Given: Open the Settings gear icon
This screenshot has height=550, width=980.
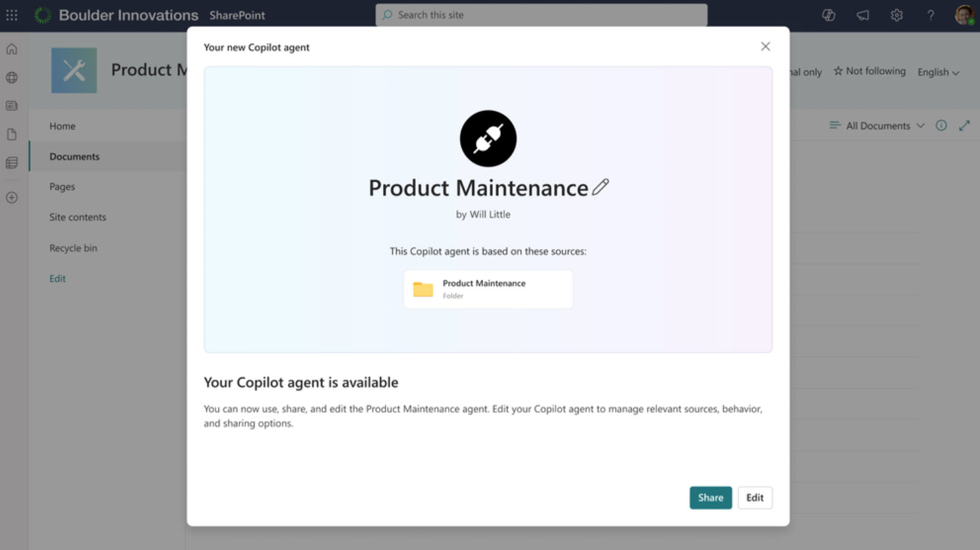Looking at the screenshot, I should point(896,15).
